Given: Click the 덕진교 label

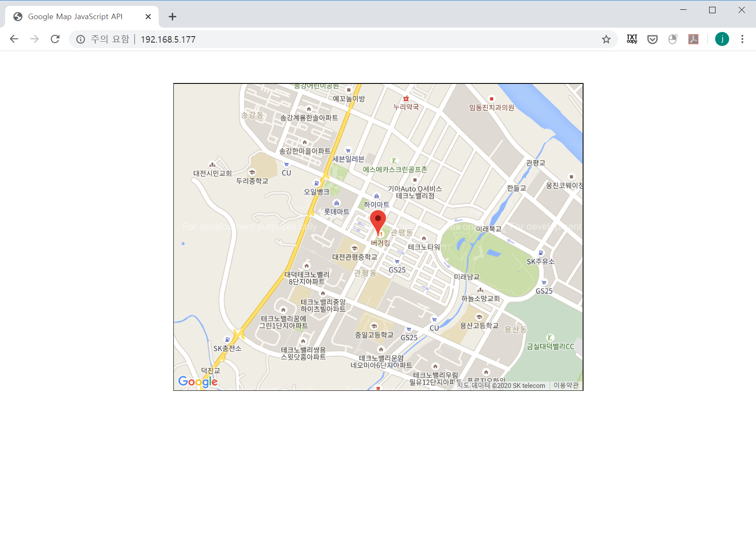Looking at the screenshot, I should click(x=211, y=371).
